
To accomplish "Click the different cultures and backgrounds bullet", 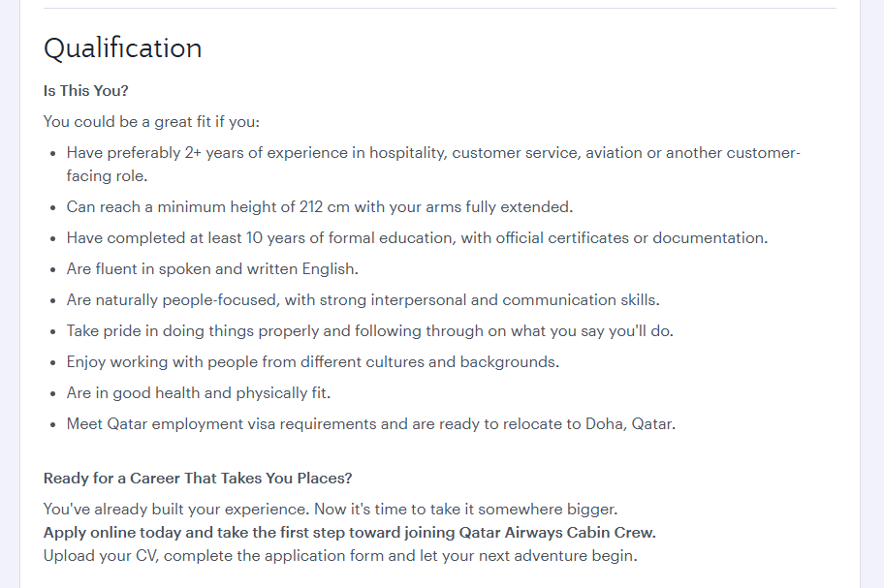I will point(313,361).
